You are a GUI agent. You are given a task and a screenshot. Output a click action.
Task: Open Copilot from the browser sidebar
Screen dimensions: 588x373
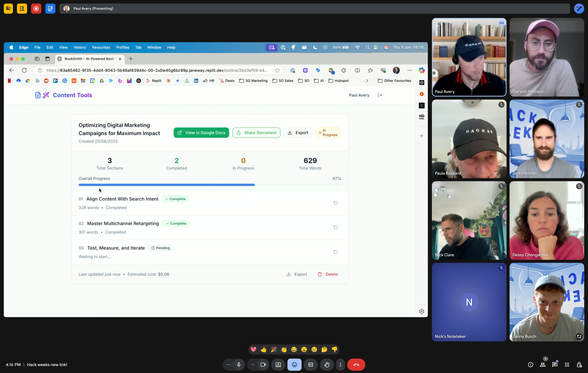point(422,70)
